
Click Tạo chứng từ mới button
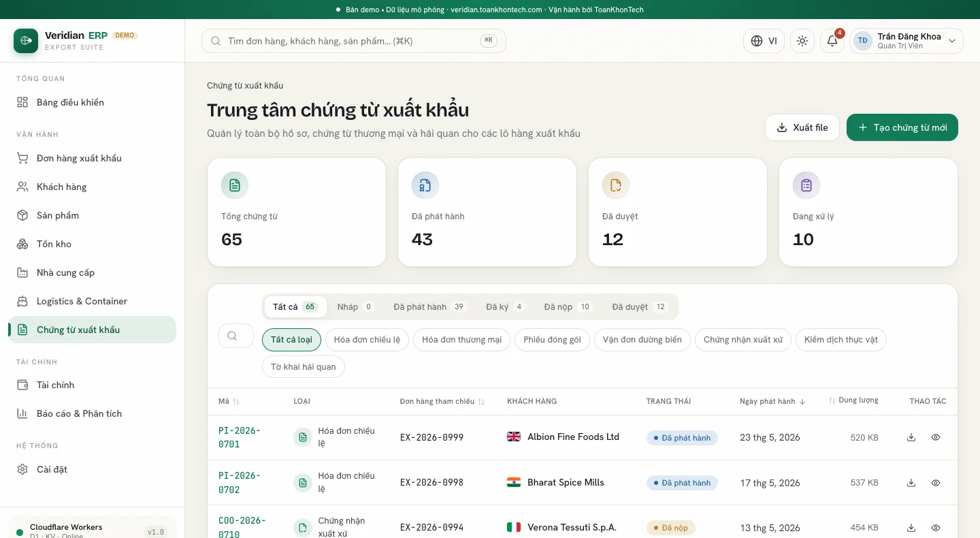902,127
